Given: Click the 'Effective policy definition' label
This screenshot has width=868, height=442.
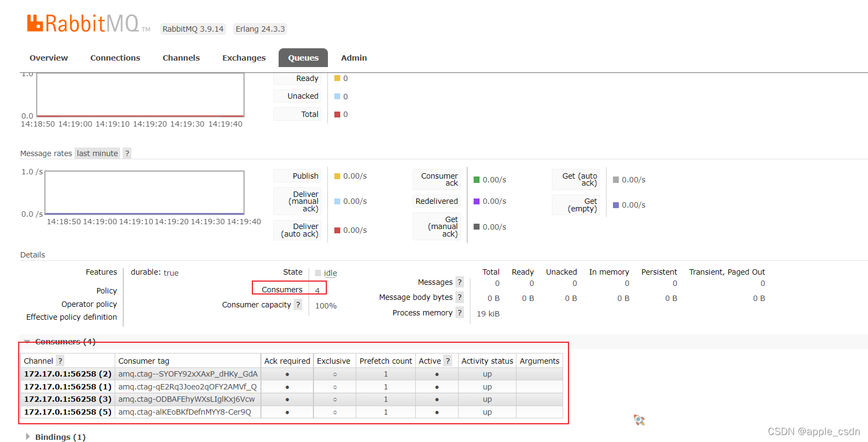Looking at the screenshot, I should 72,317.
